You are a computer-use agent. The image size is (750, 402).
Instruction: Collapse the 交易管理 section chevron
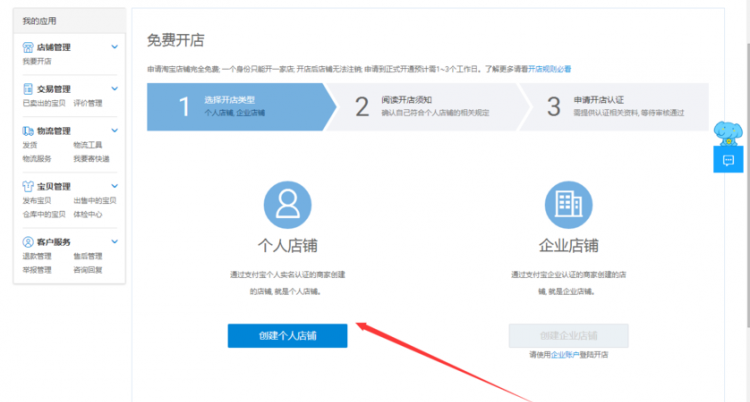(x=114, y=89)
